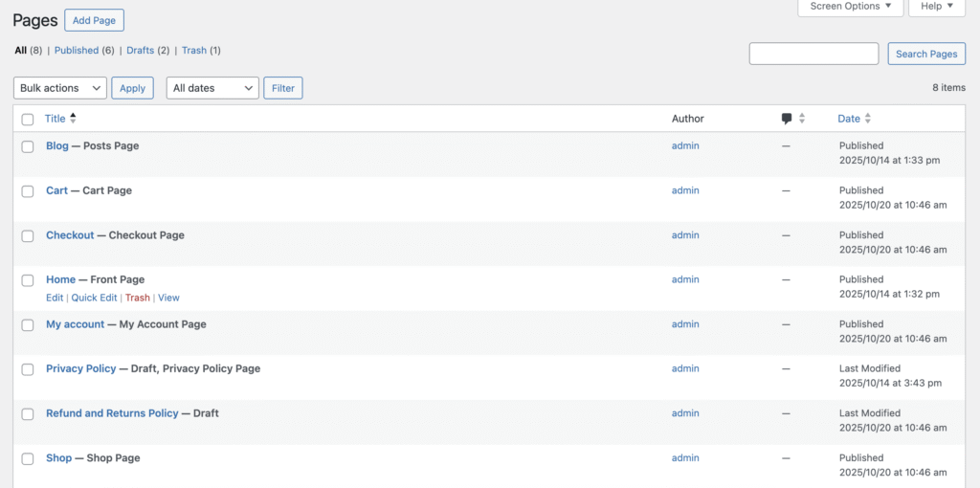Screen dimensions: 980x488
Task: Click the Date column sort arrows
Action: tap(868, 119)
